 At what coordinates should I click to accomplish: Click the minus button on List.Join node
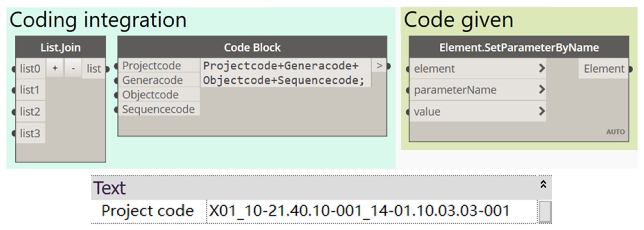(x=73, y=68)
